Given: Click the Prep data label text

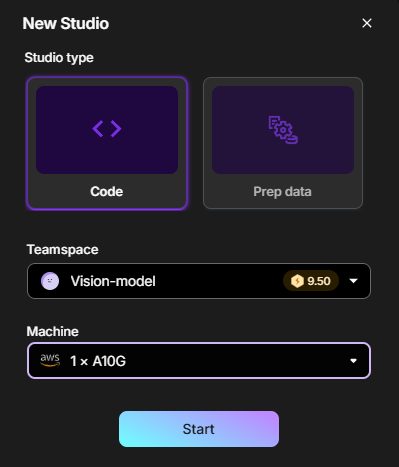Looking at the screenshot, I should [x=282, y=192].
